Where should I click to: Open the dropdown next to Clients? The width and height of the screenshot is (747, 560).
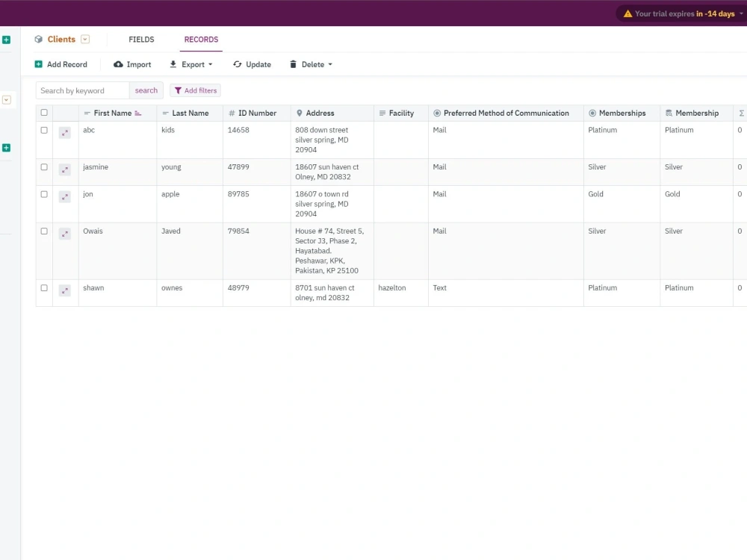click(x=84, y=40)
